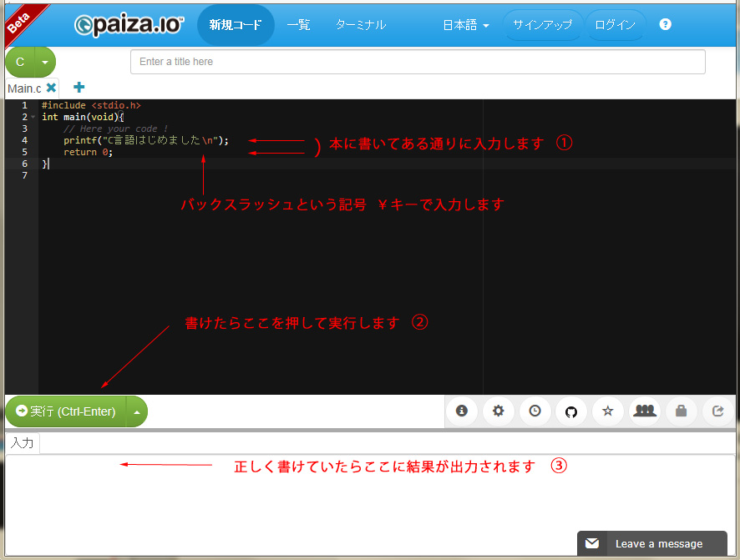Toggle the lock privacy icon
The width and height of the screenshot is (740, 560).
[x=681, y=411]
